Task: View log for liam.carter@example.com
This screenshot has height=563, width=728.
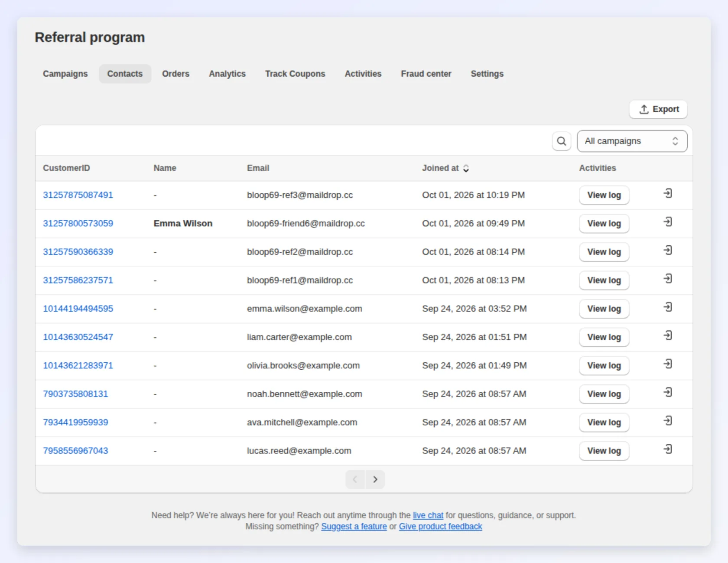Action: point(604,337)
